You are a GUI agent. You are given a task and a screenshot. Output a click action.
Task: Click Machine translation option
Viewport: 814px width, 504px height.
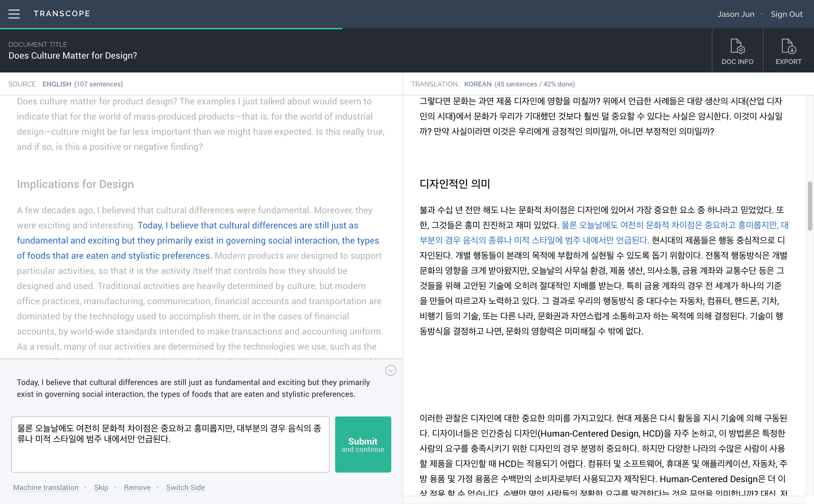click(46, 487)
